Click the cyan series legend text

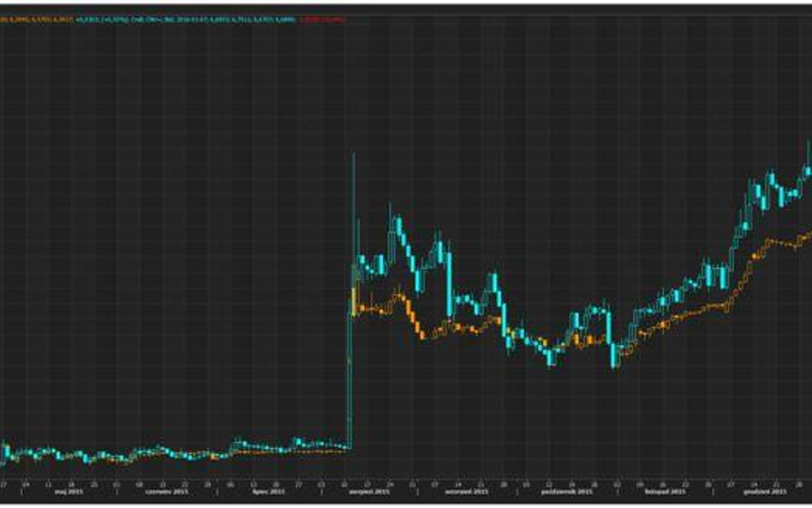(187, 20)
